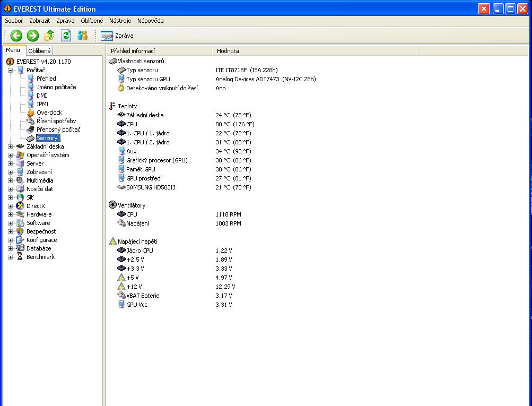The height and width of the screenshot is (406, 532).
Task: Expand the Operační systém tree node
Action: pos(10,156)
